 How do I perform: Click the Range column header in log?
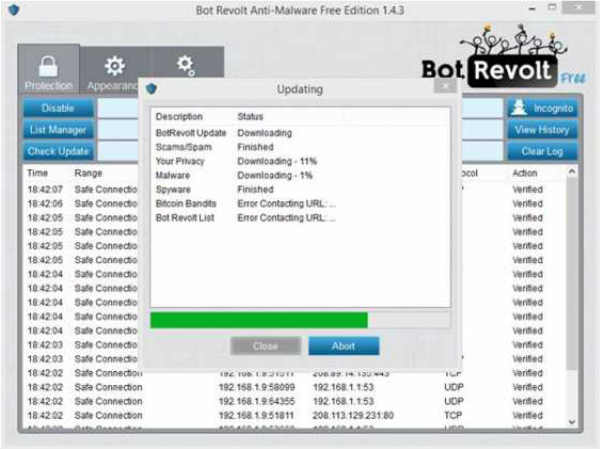click(88, 173)
